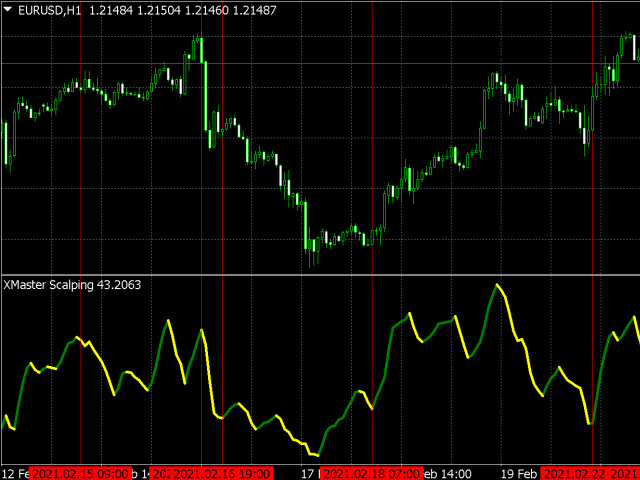Click the red date label 2021.02.16 19:00
The image size is (640, 480).
pos(222,474)
